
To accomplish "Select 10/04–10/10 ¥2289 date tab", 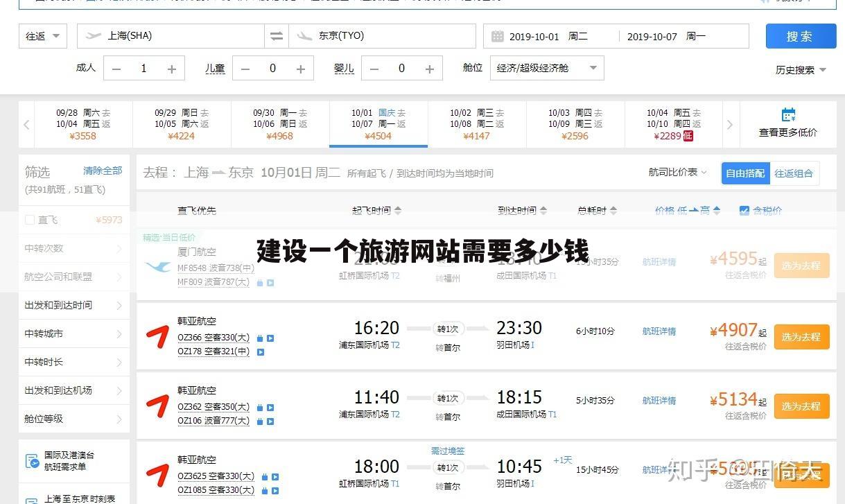I will point(674,124).
